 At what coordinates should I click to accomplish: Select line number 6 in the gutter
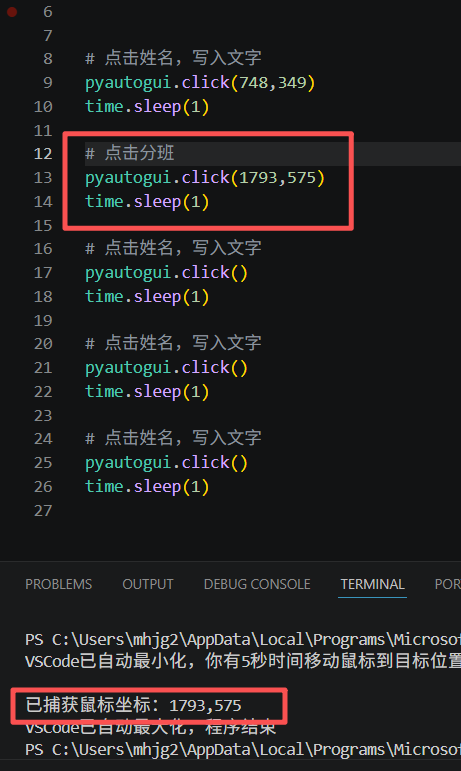point(48,12)
